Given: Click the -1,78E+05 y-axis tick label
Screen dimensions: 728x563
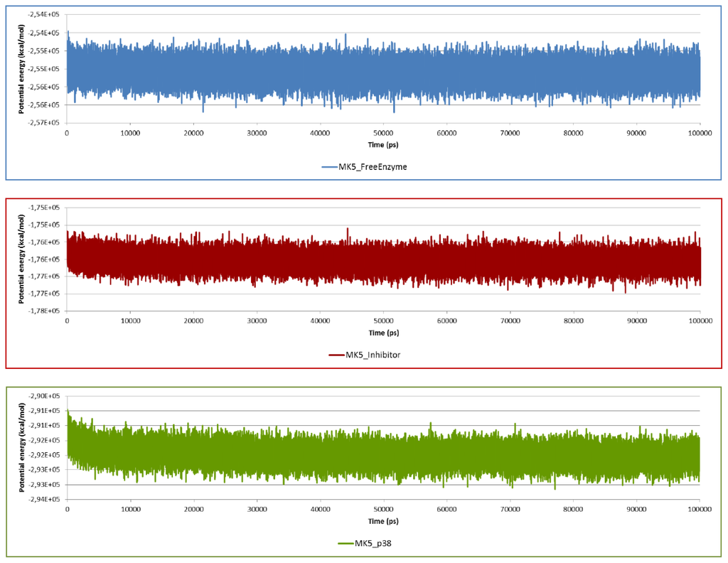Looking at the screenshot, I should pyautogui.click(x=44, y=311).
